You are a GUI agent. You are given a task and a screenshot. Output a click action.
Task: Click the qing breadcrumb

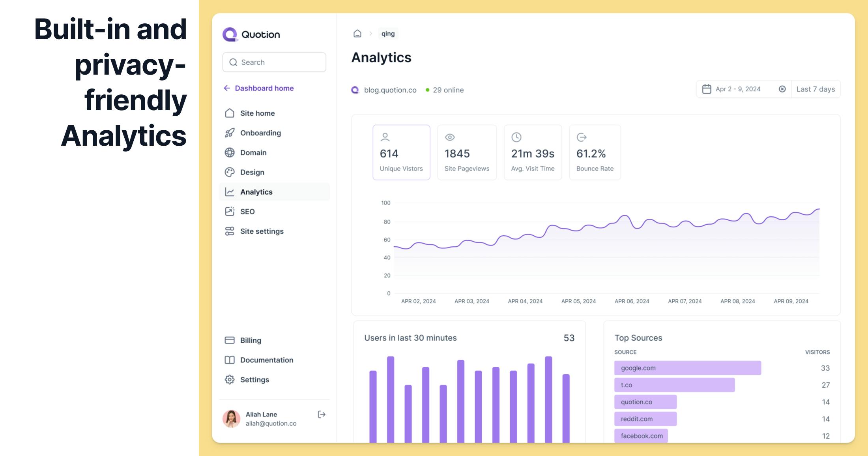tap(388, 34)
